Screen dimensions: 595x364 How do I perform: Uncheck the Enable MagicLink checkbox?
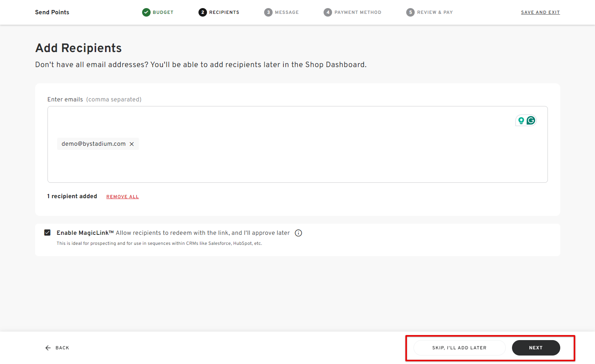tap(47, 232)
